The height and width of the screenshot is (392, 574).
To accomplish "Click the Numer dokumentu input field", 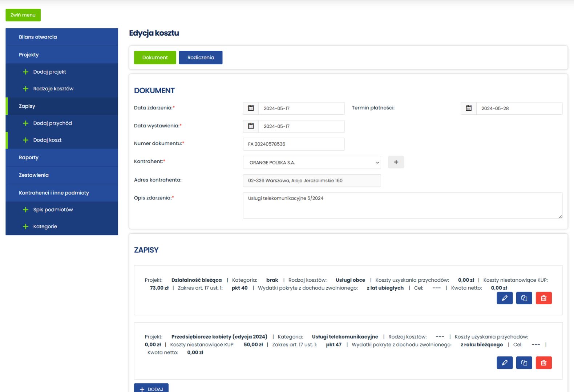I will pyautogui.click(x=294, y=144).
